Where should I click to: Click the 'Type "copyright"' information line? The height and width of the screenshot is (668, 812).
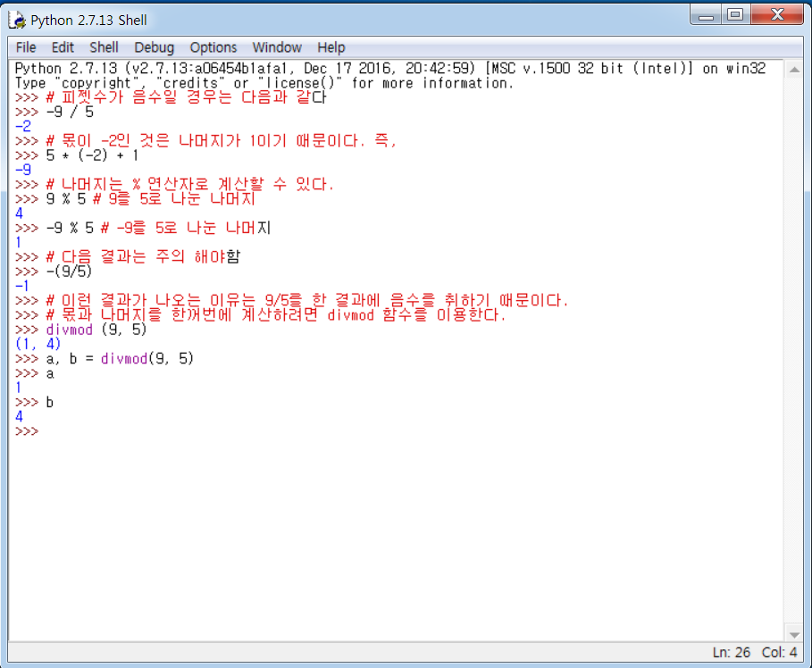[264, 83]
